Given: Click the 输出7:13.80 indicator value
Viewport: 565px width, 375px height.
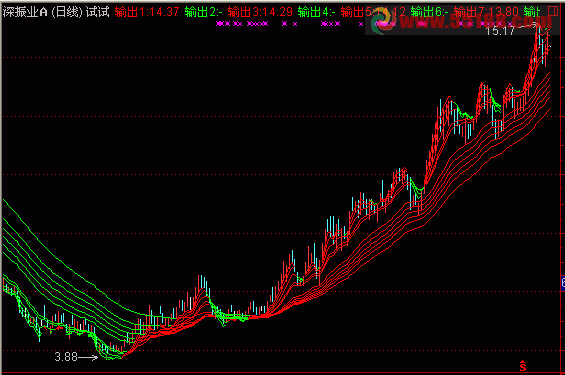Looking at the screenshot, I should (486, 12).
